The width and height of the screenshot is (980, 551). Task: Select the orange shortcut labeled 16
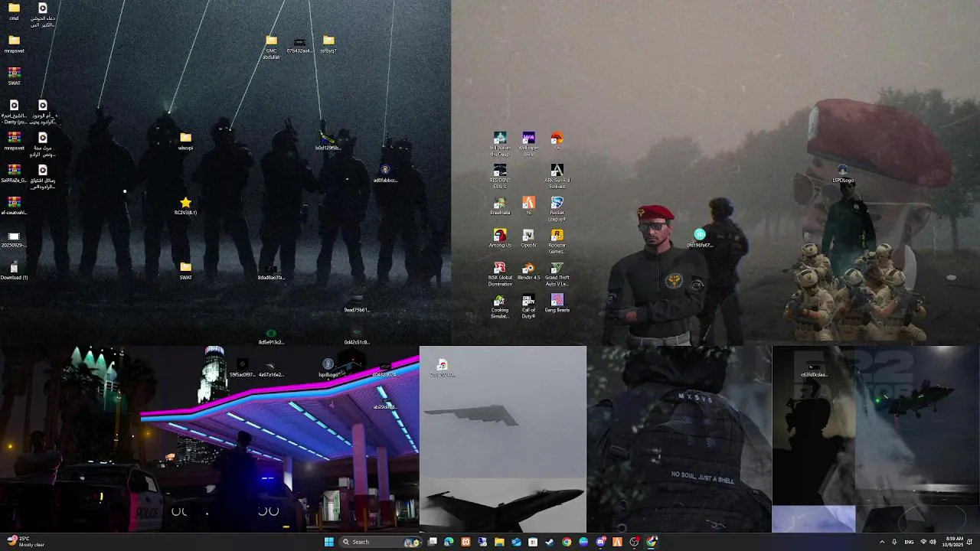click(528, 207)
